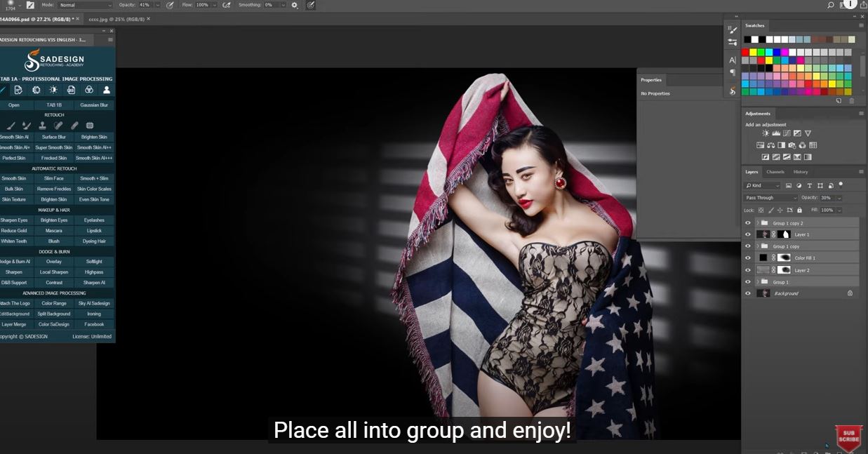Click the Search magnifier icon at top right
This screenshot has height=454, width=868.
[831, 5]
